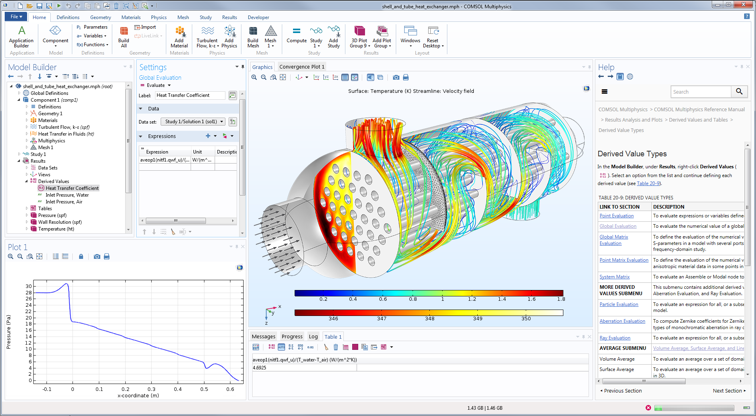Collapse the Component 1 tree node
The width and height of the screenshot is (756, 416).
tap(19, 100)
